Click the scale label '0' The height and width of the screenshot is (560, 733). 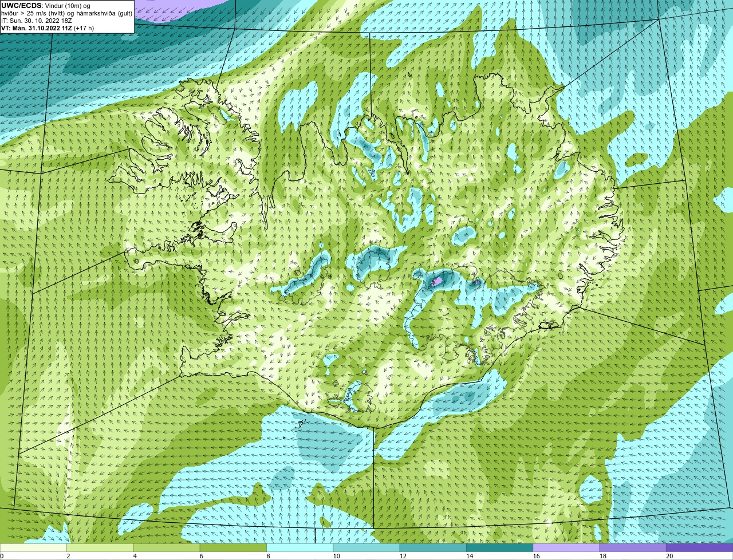pos(2,556)
